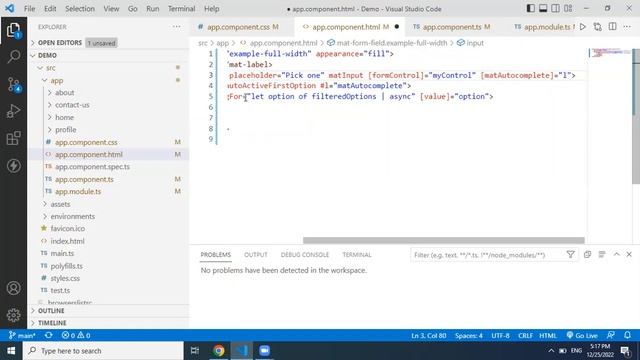Open the Accounts icon in activity bar
Image resolution: width=640 pixels, height=360 pixels.
point(13,288)
